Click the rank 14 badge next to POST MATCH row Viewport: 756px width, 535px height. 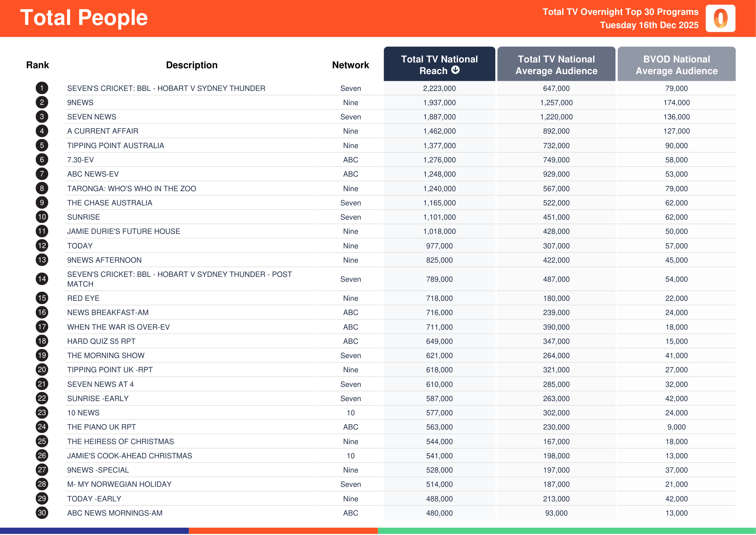[41, 279]
